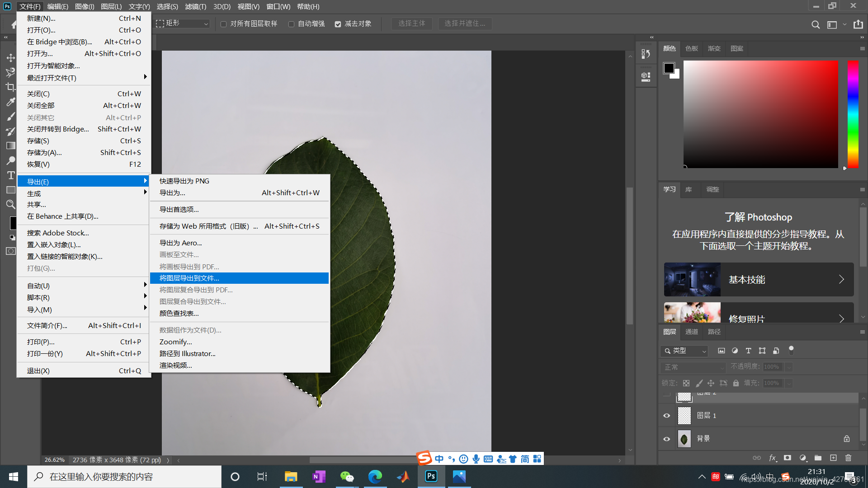Select the Eyedropper tool
Screen dimensions: 868x488
coord(10,102)
